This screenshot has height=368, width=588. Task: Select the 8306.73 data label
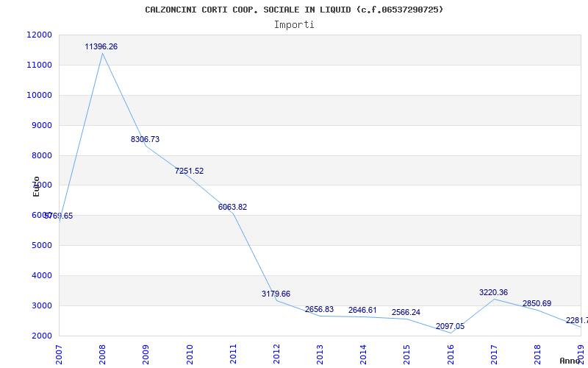145,139
